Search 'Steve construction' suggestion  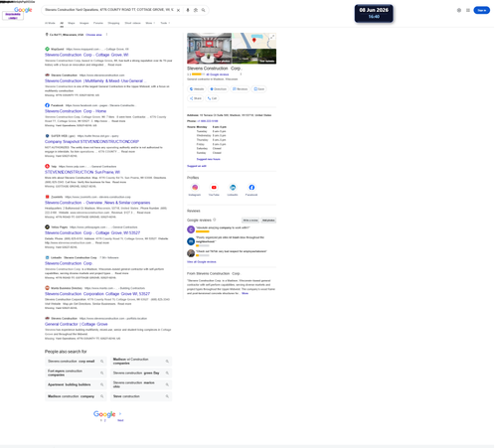(141, 396)
